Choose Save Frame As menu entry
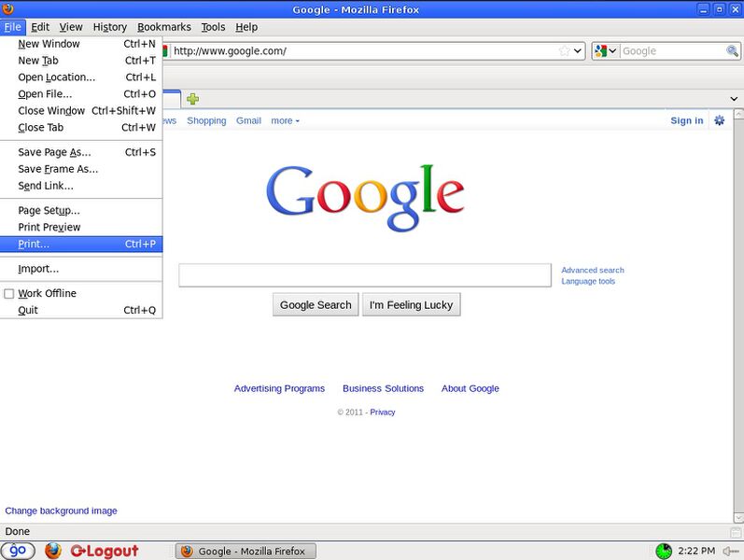This screenshot has height=560, width=744. coord(81,169)
